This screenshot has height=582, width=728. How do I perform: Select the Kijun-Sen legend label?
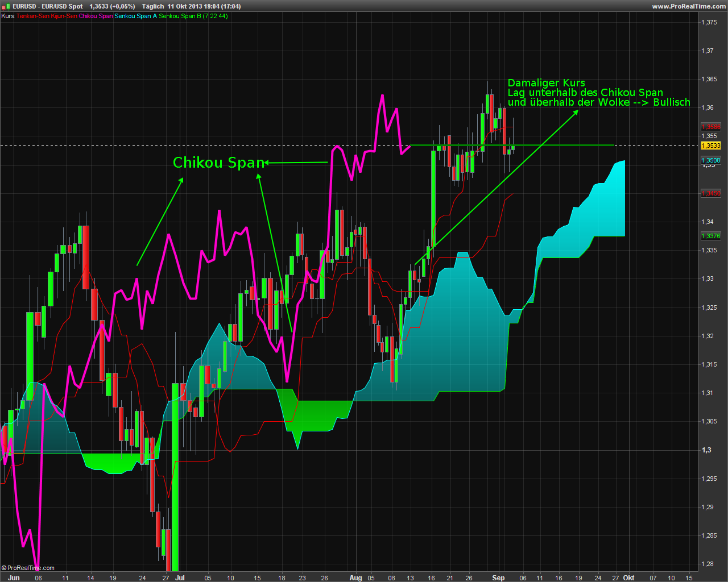click(x=64, y=16)
